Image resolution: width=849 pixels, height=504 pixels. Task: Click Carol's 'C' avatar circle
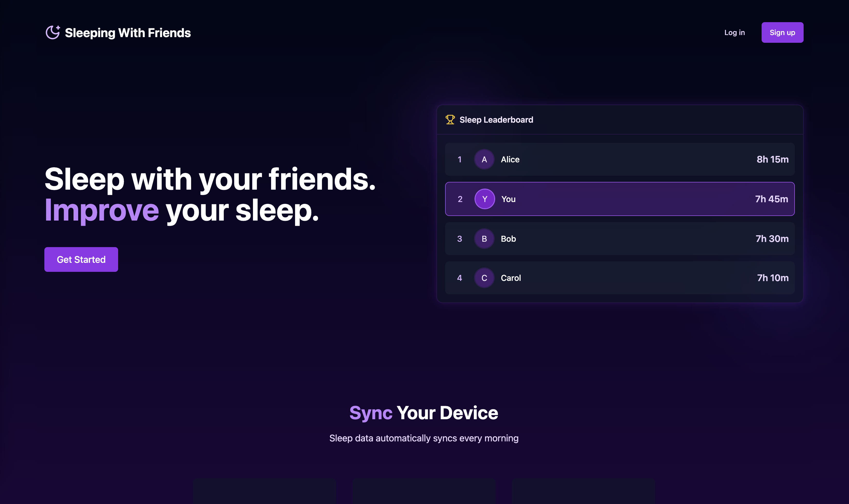coord(484,278)
